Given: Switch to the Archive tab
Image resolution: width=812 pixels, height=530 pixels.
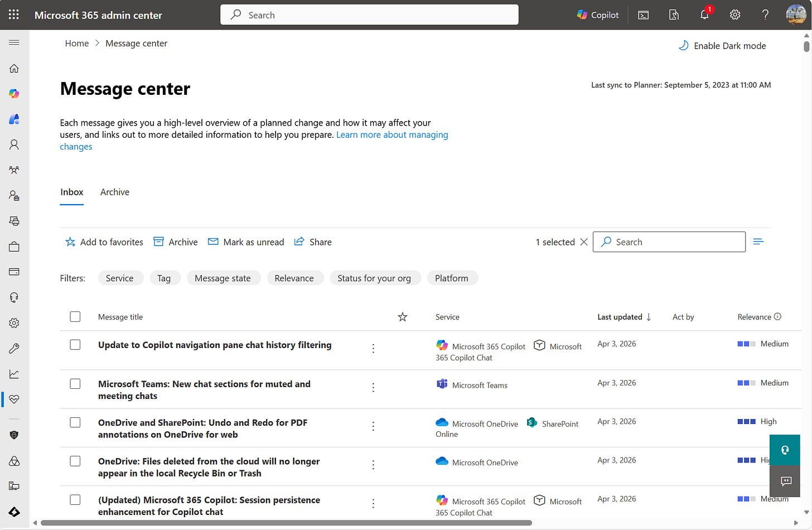Looking at the screenshot, I should [115, 192].
